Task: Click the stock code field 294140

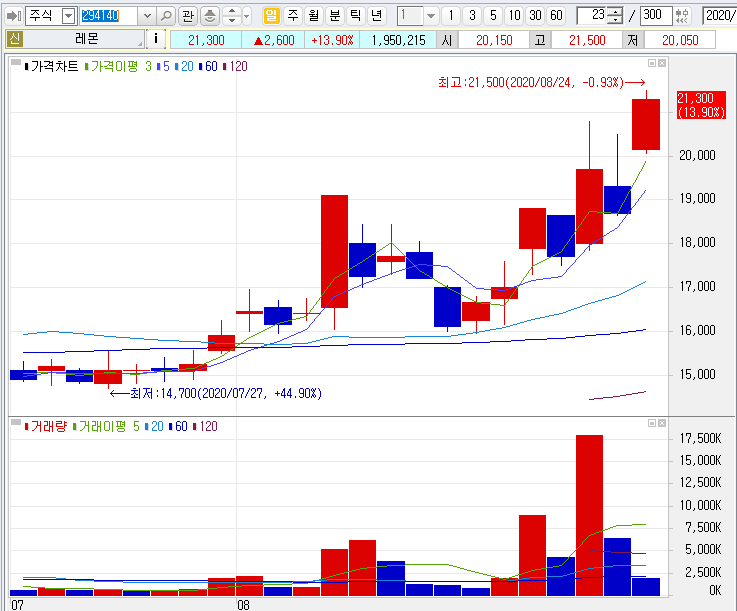Action: [109, 16]
